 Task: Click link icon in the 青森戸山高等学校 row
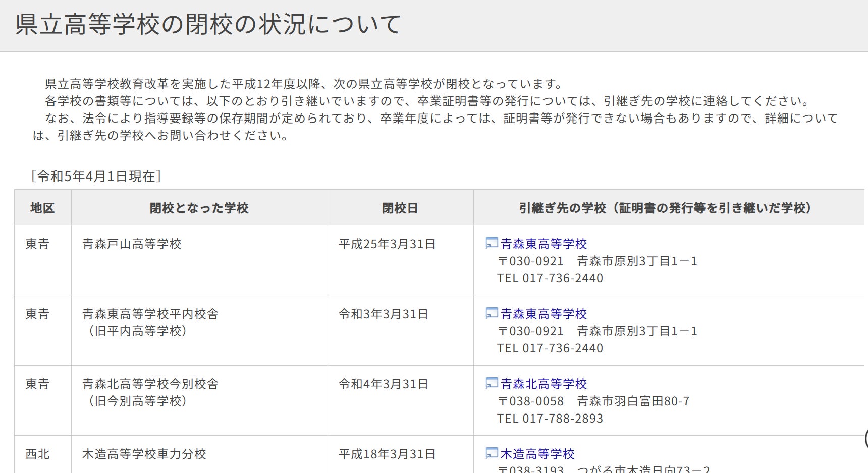click(491, 244)
